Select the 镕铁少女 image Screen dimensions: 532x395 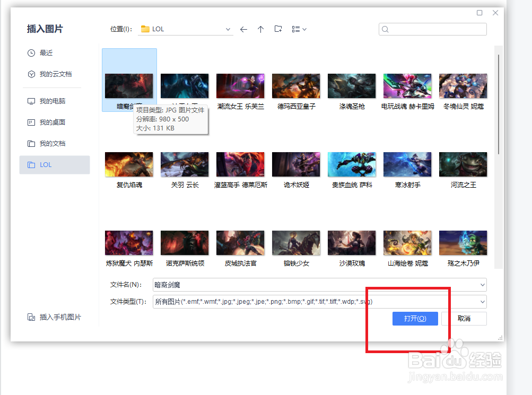tap(296, 243)
